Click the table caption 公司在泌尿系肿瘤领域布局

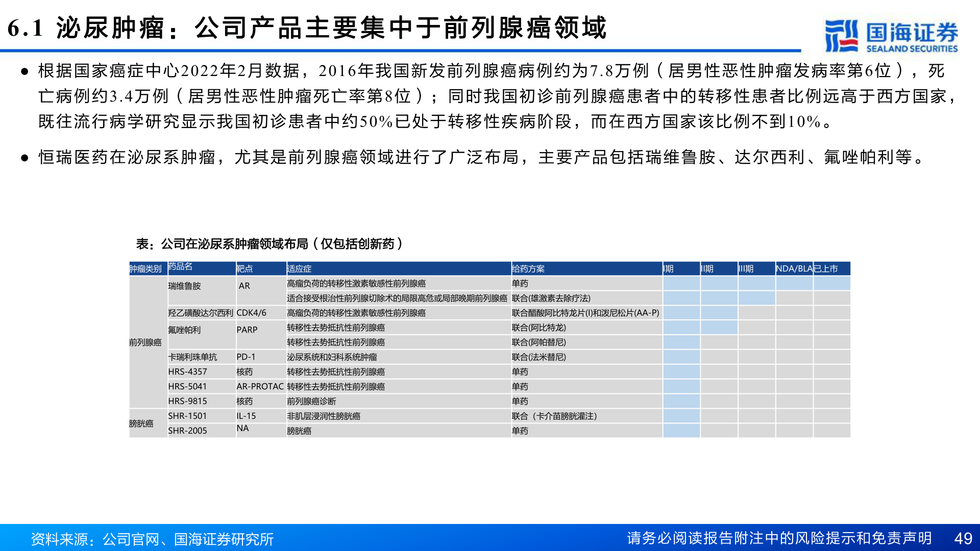pos(270,244)
